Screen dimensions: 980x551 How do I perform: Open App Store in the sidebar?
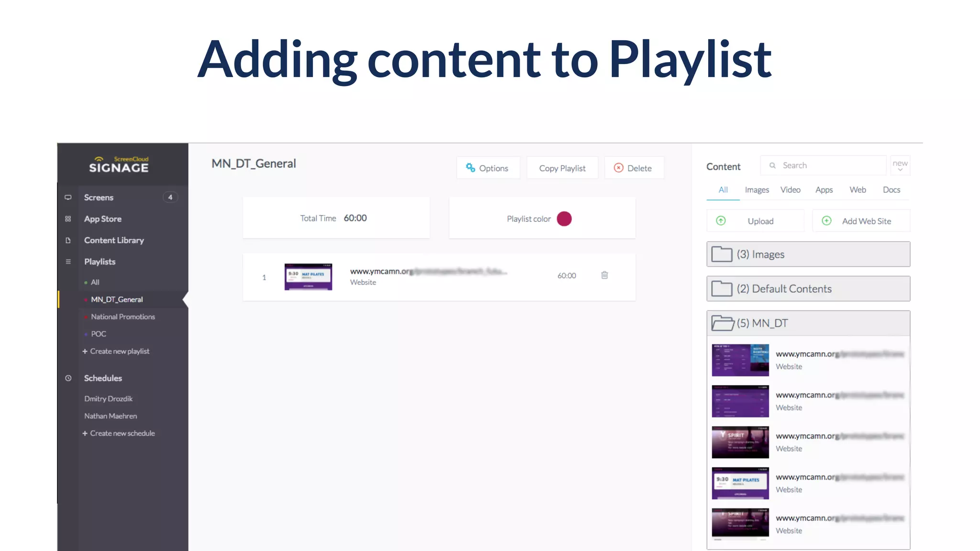[103, 219]
